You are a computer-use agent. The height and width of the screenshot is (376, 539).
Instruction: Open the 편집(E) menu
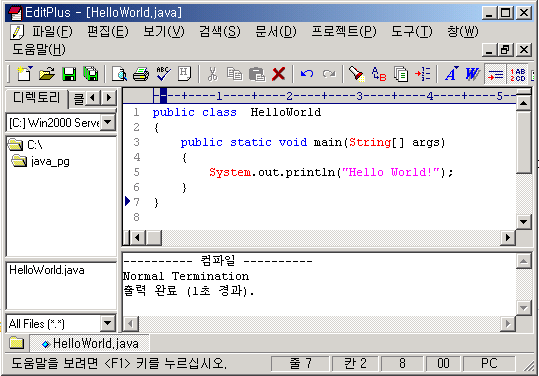[108, 32]
